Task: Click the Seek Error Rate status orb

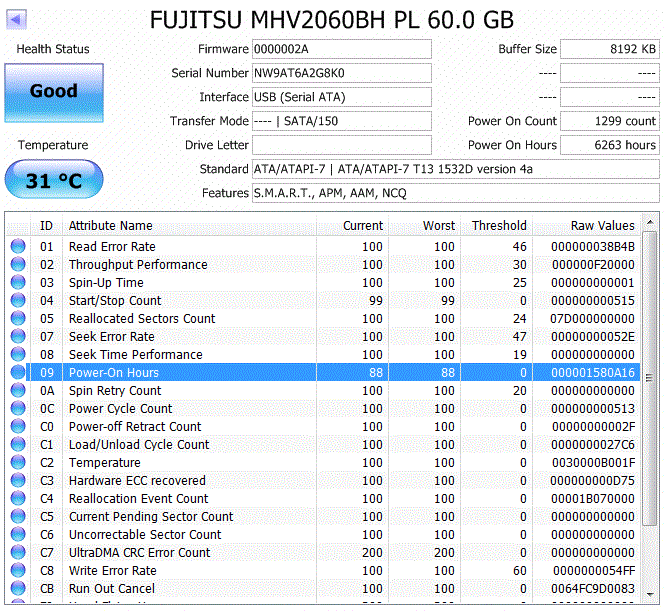Action: 18,337
